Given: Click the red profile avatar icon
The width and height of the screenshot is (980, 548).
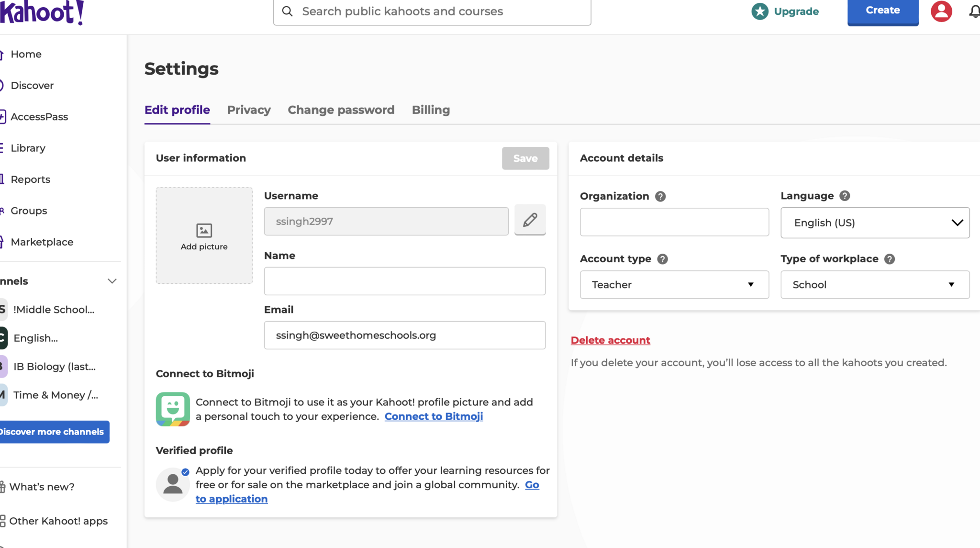Looking at the screenshot, I should click(941, 11).
